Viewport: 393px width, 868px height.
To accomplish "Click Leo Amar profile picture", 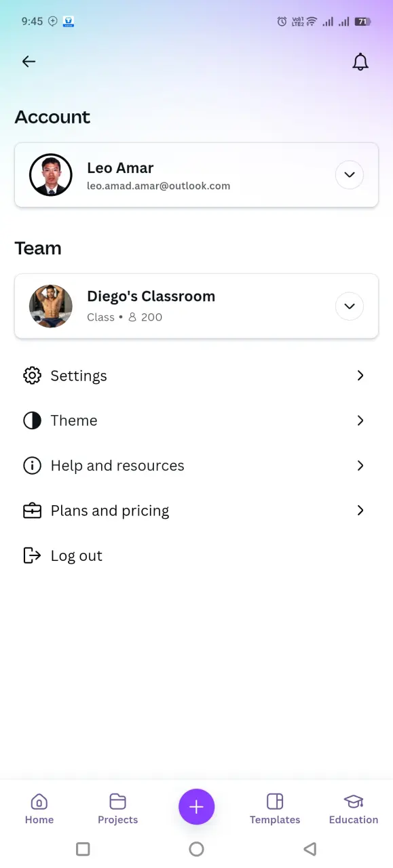I will point(51,175).
